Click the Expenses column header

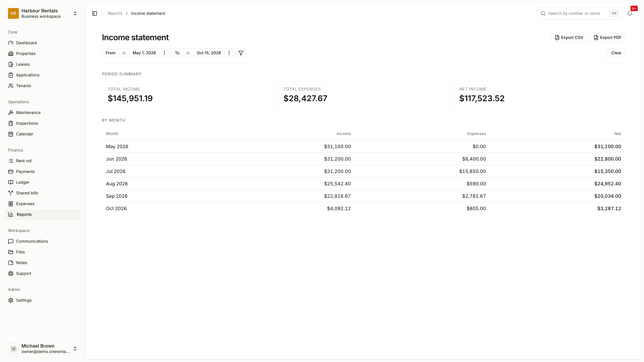(476, 134)
